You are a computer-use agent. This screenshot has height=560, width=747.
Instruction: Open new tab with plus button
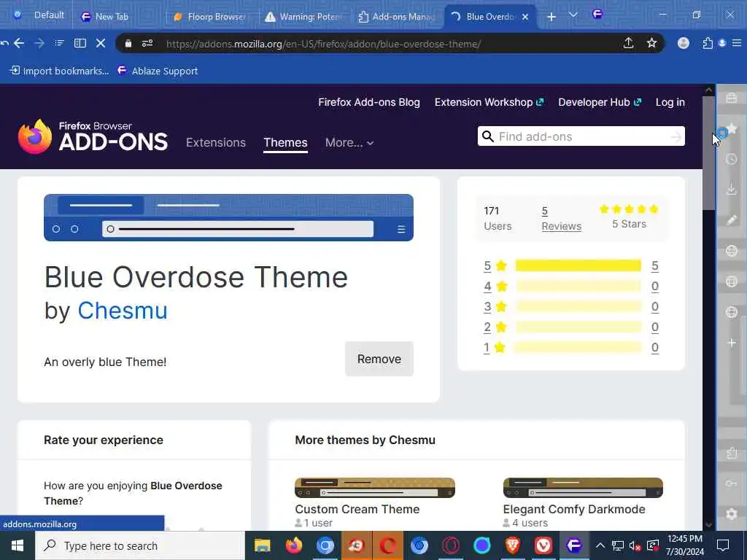coord(551,17)
